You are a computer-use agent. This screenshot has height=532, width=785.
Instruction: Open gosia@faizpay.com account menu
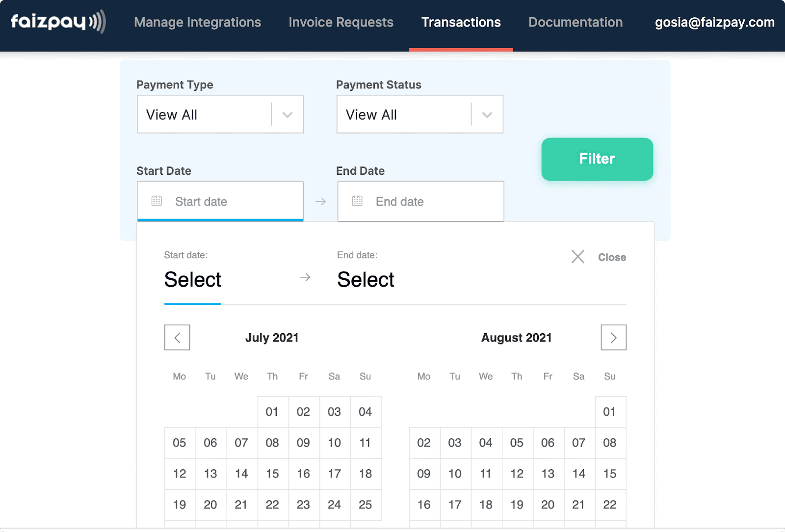click(x=714, y=22)
